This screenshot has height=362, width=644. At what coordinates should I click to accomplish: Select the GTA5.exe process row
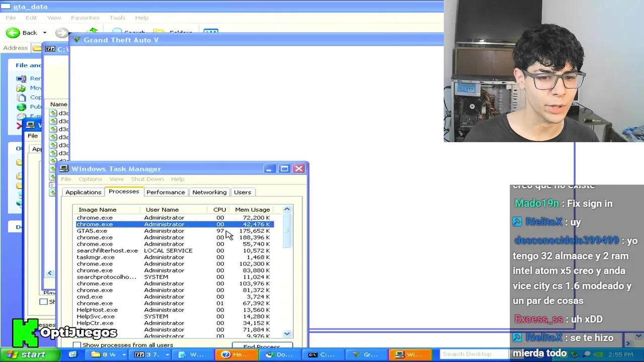click(174, 231)
